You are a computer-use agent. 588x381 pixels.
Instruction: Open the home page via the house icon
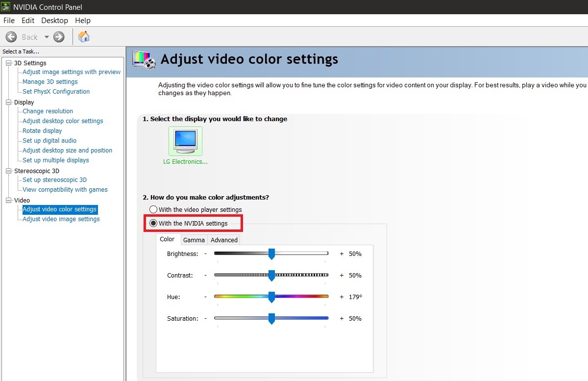[x=83, y=36]
